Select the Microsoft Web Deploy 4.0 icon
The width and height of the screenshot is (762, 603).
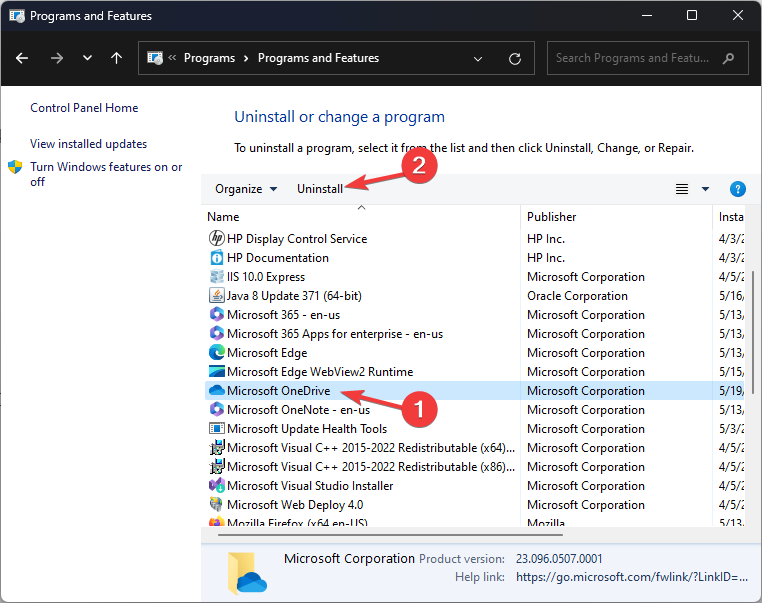pyautogui.click(x=216, y=504)
